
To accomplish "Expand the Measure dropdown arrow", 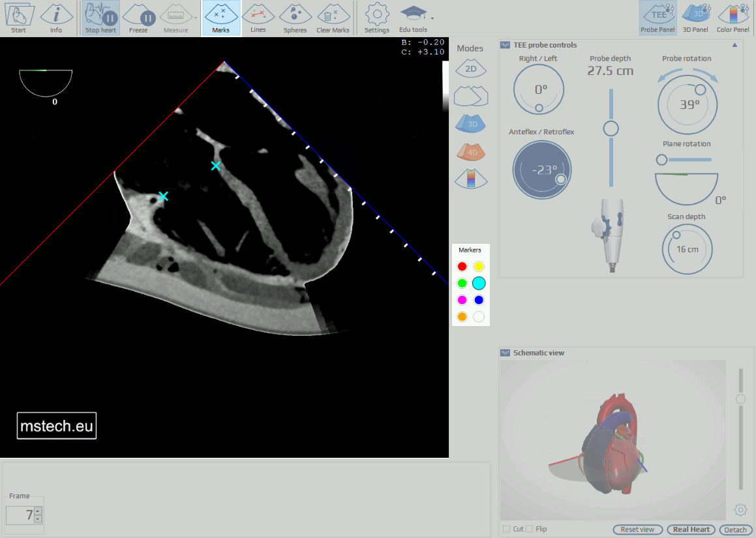I will coord(196,18).
